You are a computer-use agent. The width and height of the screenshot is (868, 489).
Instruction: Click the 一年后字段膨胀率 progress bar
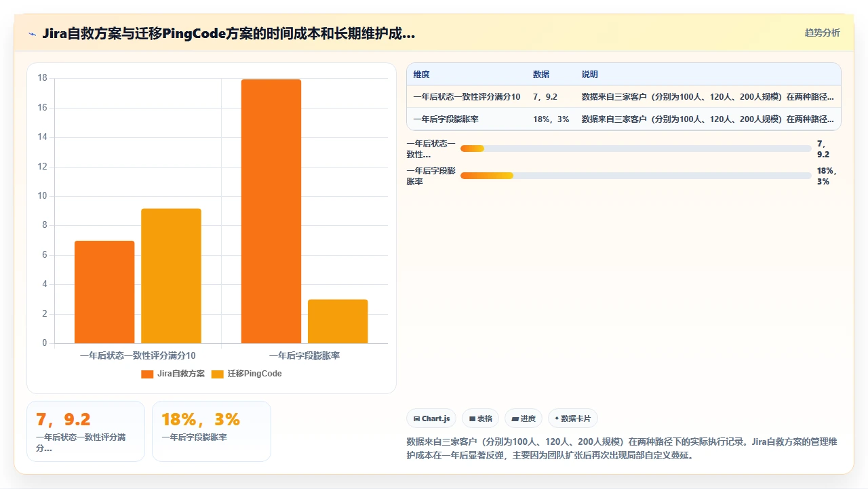point(636,176)
